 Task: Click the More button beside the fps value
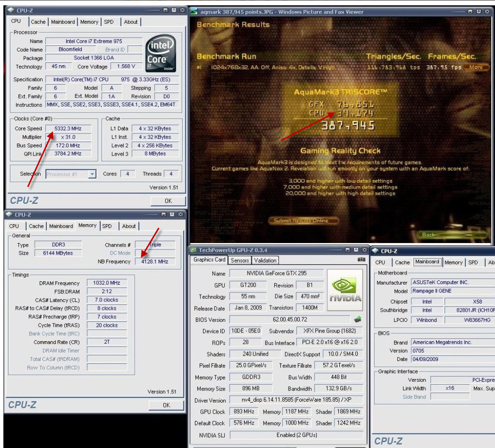click(x=476, y=67)
